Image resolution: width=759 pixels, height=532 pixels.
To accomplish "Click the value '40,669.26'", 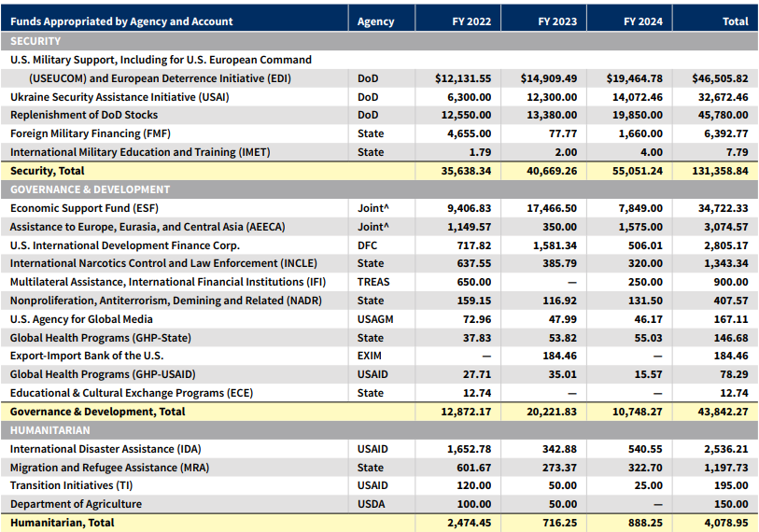I will pos(552,171).
